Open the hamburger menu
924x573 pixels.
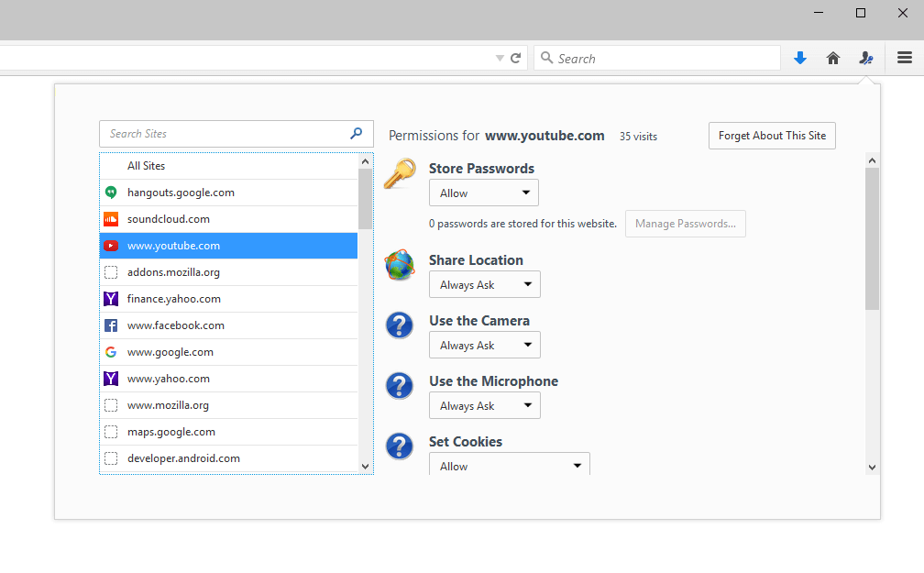click(905, 58)
